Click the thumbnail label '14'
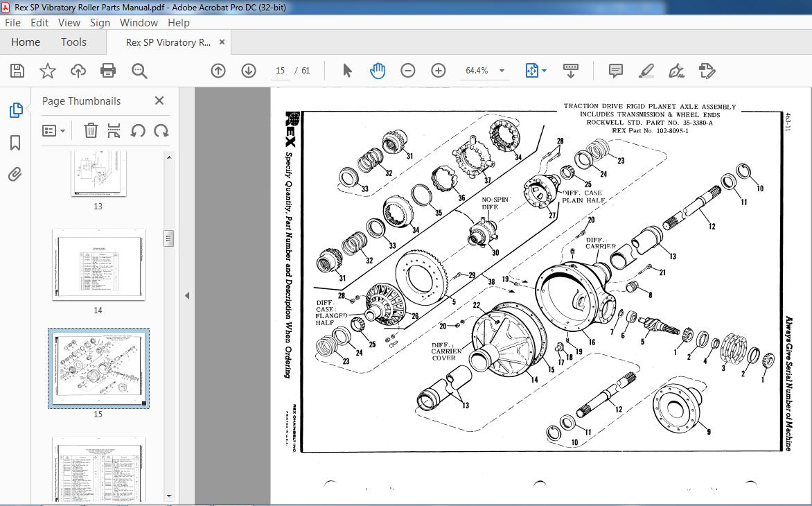Screen dimensions: 812x506 click(x=98, y=311)
